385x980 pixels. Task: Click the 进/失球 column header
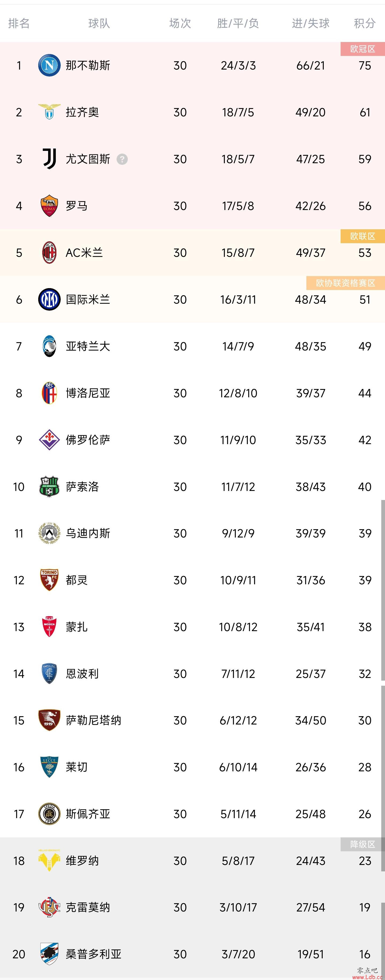pyautogui.click(x=310, y=23)
